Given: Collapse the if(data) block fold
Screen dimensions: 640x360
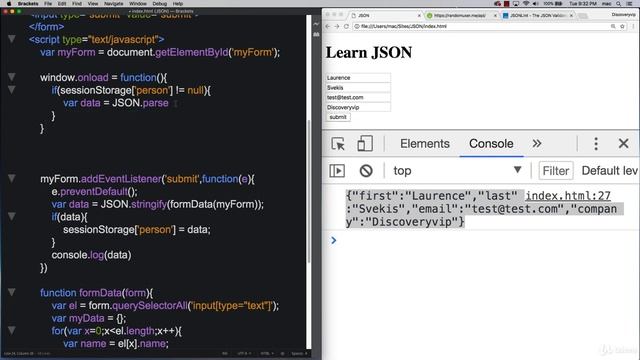Looking at the screenshot, I should click(x=12, y=216).
